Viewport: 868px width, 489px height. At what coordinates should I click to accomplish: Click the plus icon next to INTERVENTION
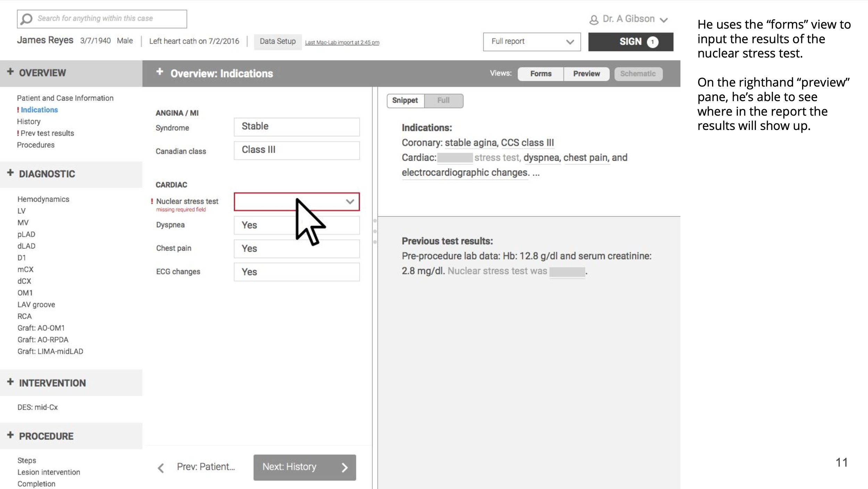click(10, 382)
